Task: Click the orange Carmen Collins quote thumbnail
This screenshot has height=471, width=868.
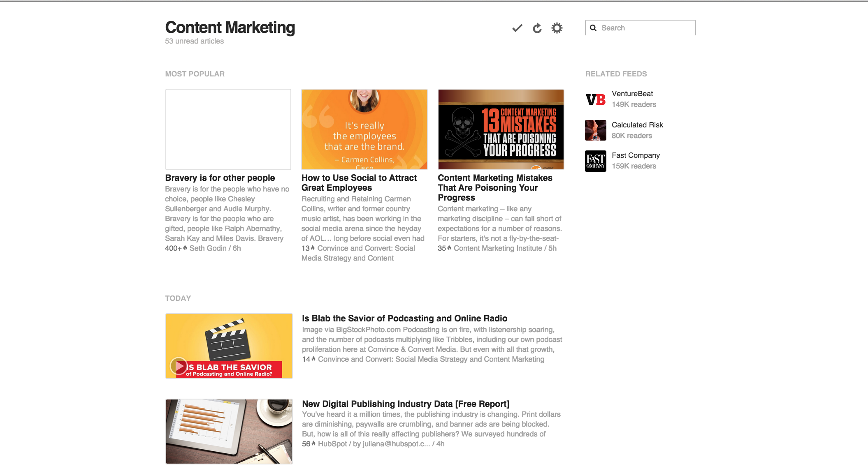Action: click(364, 129)
